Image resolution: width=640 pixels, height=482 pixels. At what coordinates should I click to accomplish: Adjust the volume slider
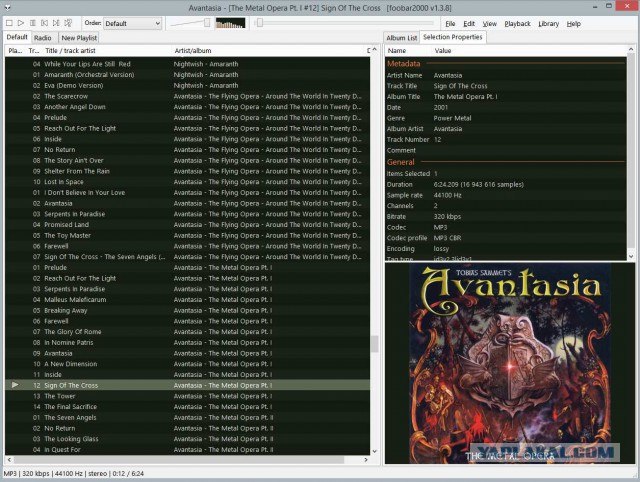click(x=190, y=23)
